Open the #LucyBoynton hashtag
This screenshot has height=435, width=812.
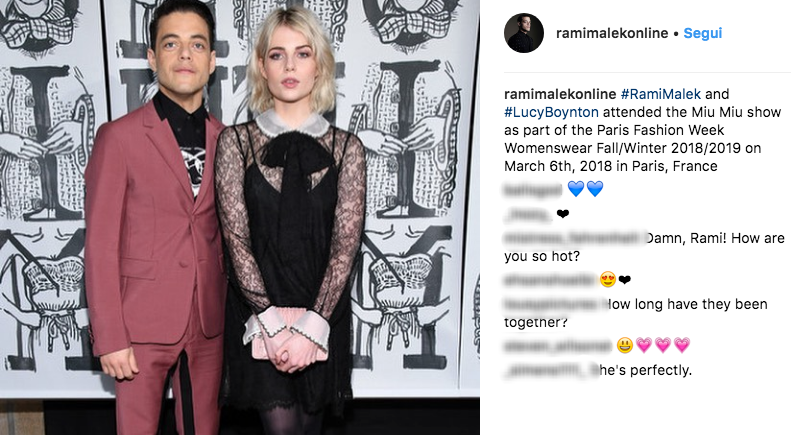click(x=551, y=112)
